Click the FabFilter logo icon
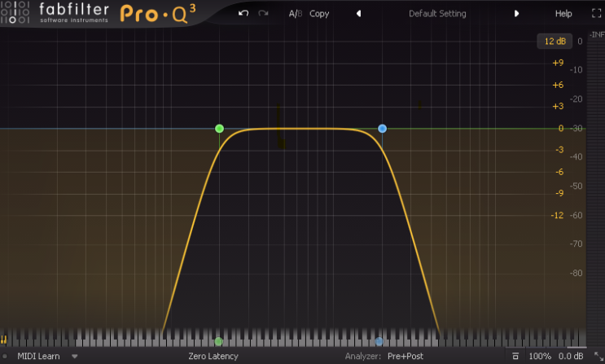 [x=15, y=12]
